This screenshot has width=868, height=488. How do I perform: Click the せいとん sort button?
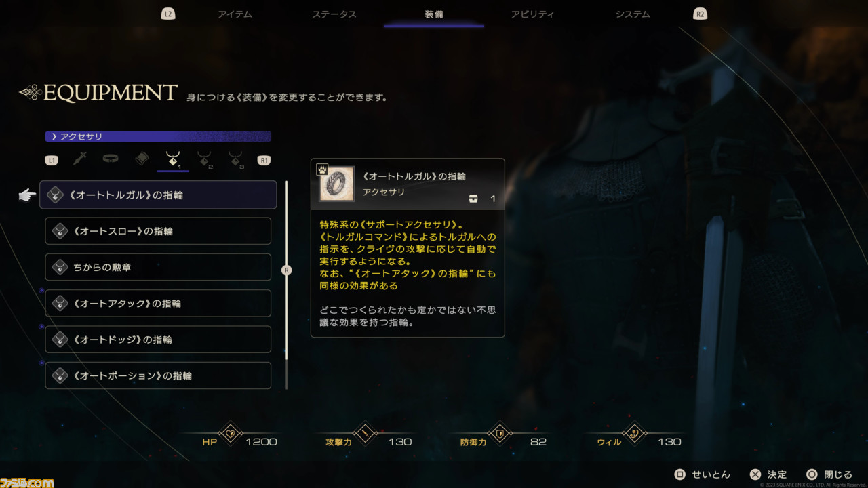(x=703, y=474)
